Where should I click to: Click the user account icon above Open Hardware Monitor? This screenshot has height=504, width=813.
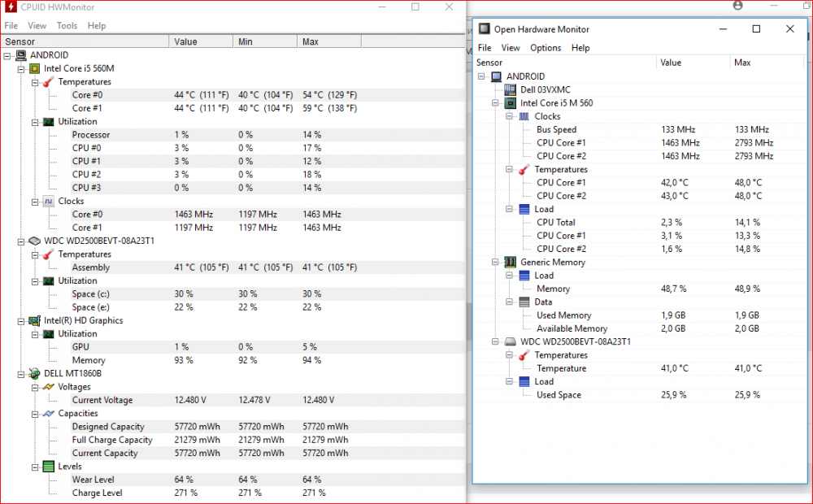[x=738, y=5]
